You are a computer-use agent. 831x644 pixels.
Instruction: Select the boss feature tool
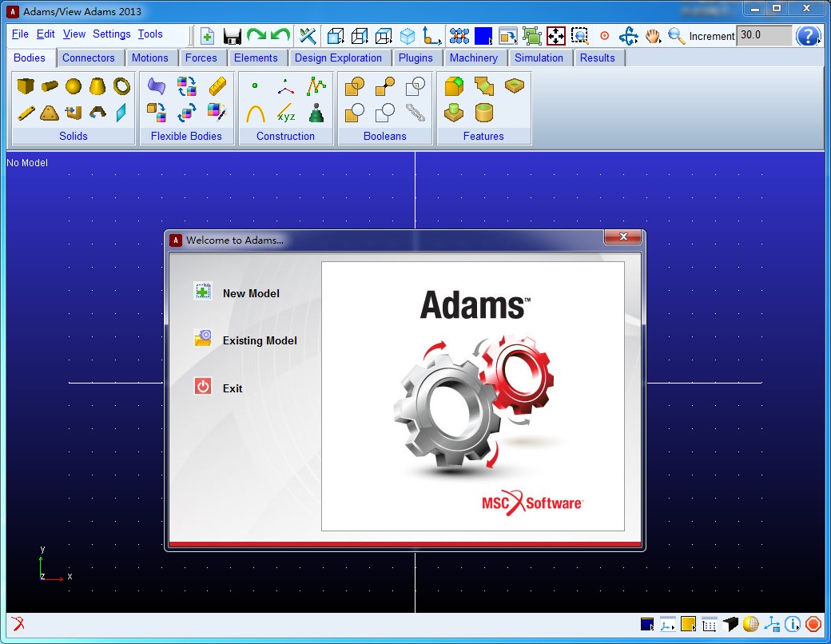[454, 113]
